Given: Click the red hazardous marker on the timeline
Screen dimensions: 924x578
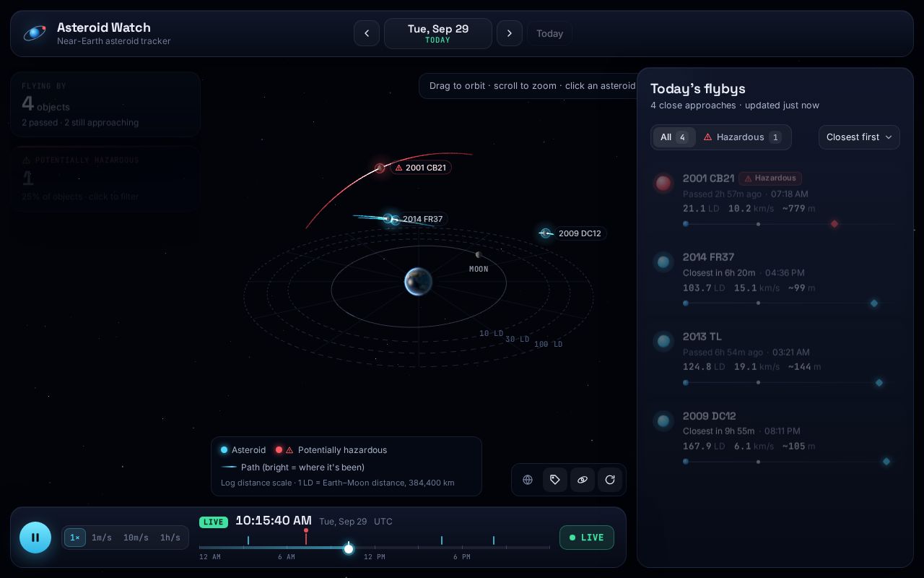Looking at the screenshot, I should coord(306,536).
